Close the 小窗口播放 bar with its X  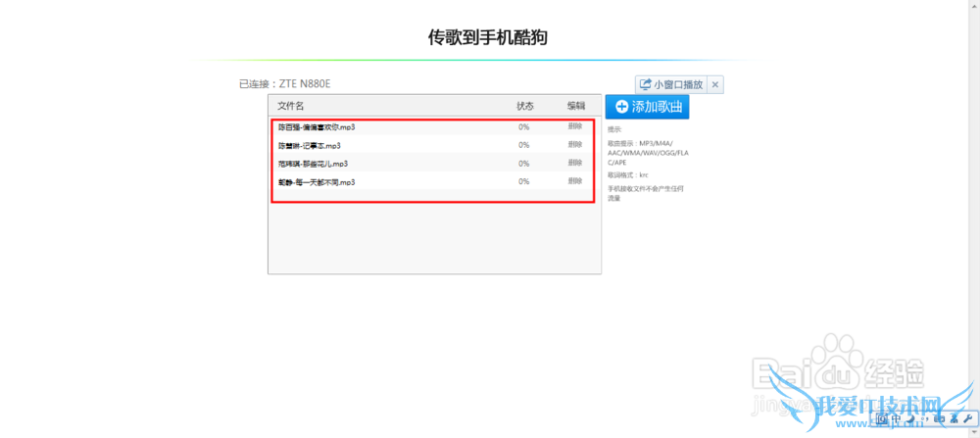(x=715, y=84)
